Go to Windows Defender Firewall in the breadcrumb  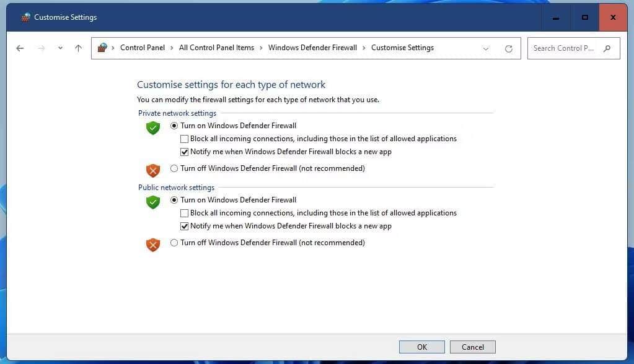tap(312, 48)
